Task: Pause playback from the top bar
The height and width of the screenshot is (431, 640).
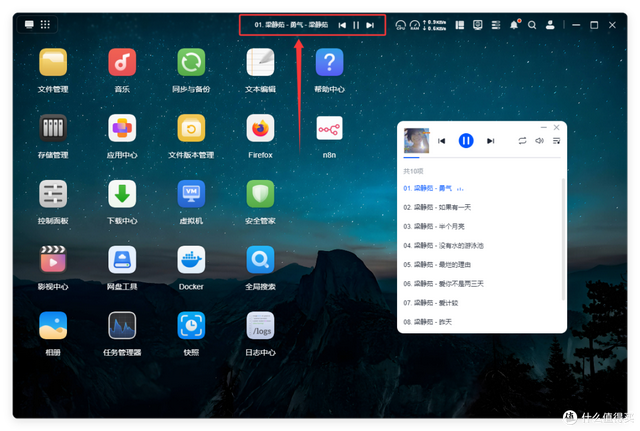Action: click(356, 25)
